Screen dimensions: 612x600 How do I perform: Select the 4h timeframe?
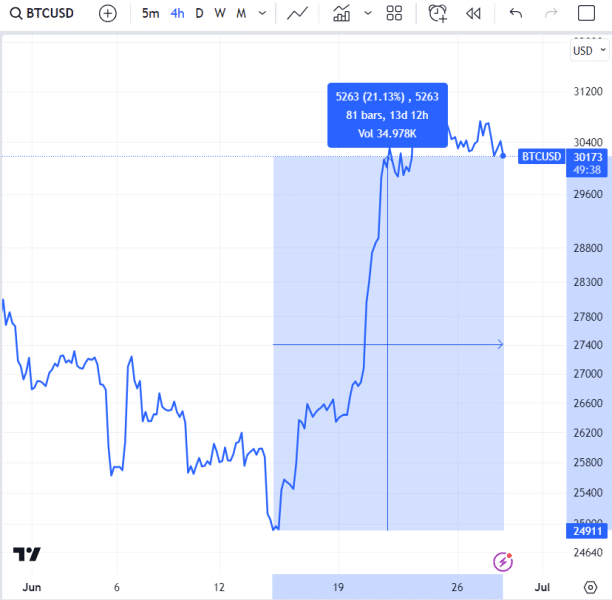coord(177,14)
